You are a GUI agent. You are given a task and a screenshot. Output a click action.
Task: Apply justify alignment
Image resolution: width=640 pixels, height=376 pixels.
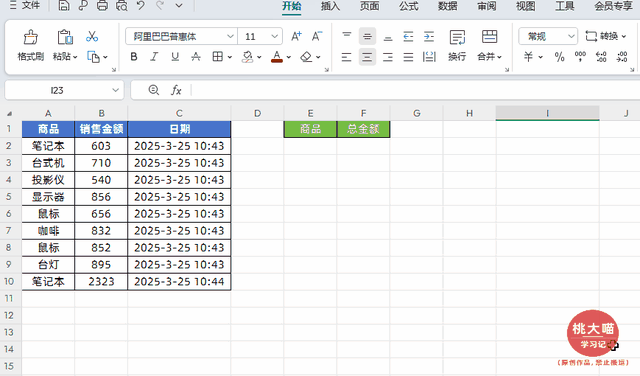click(x=408, y=57)
